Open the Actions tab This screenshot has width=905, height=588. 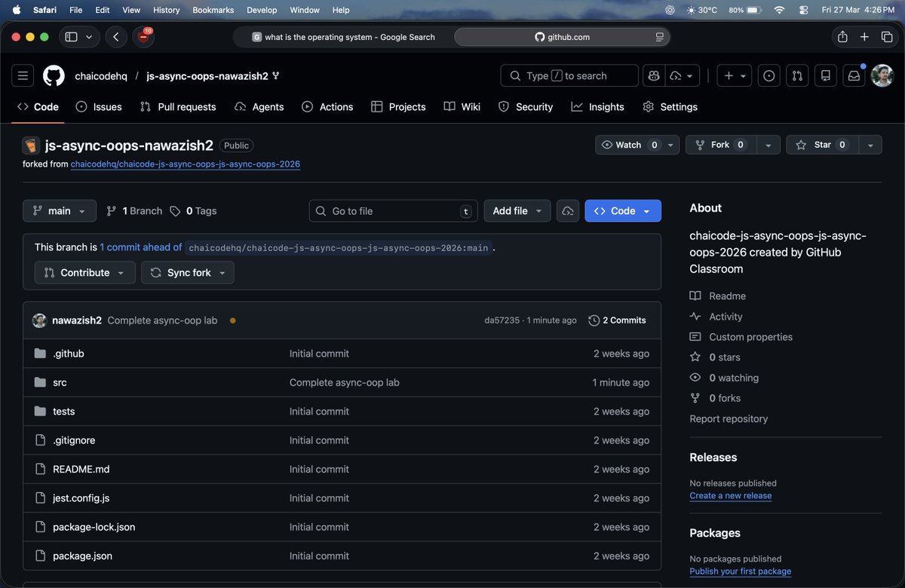pos(327,107)
